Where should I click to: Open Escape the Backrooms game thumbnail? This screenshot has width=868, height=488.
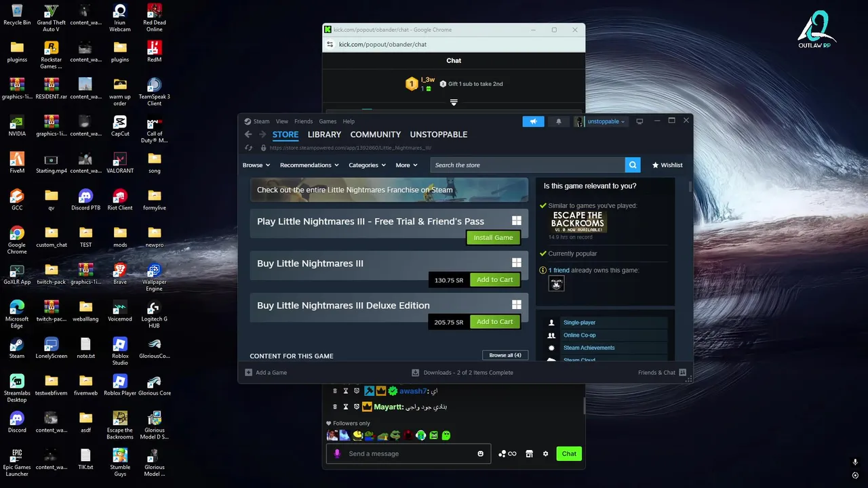point(578,222)
